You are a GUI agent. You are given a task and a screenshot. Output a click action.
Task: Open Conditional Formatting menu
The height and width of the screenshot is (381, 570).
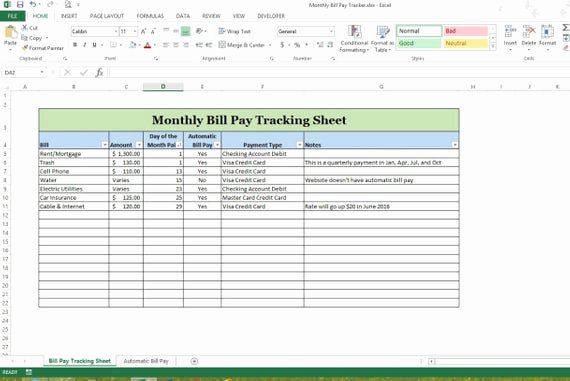click(354, 39)
